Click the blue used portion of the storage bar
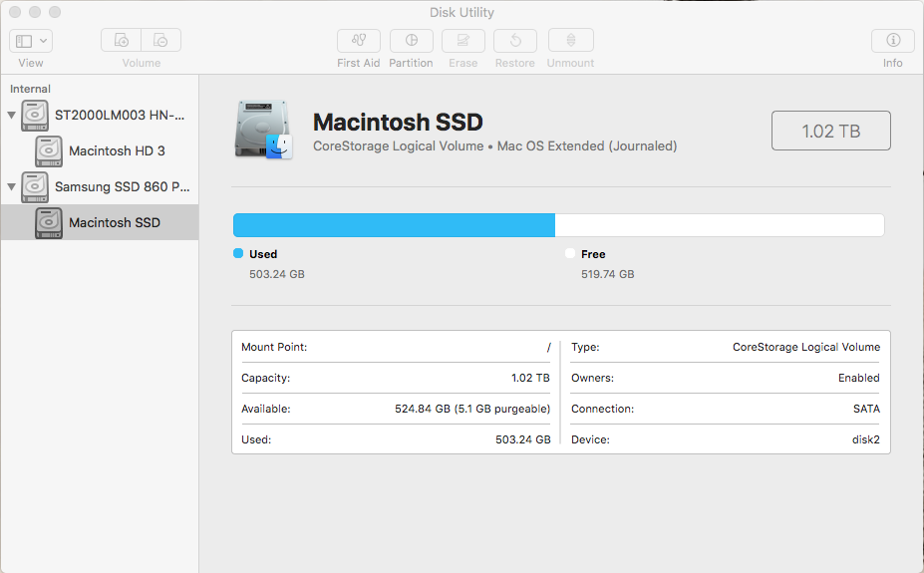This screenshot has height=573, width=924. click(x=395, y=225)
